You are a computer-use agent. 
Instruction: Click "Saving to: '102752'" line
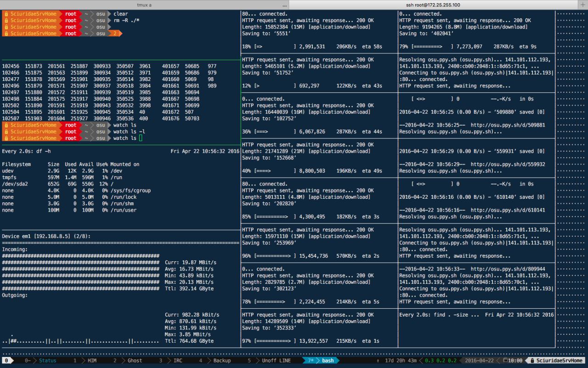[x=271, y=118]
